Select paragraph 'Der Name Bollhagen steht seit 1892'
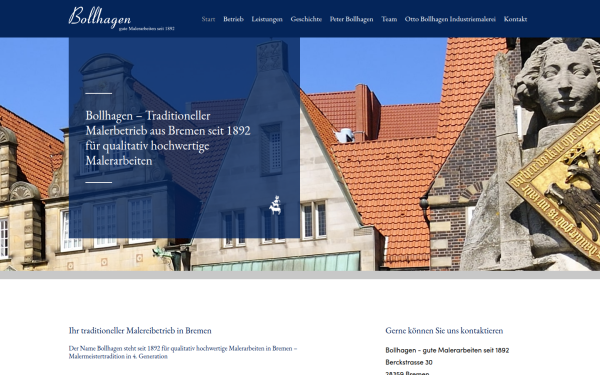The image size is (600, 375). point(183,352)
